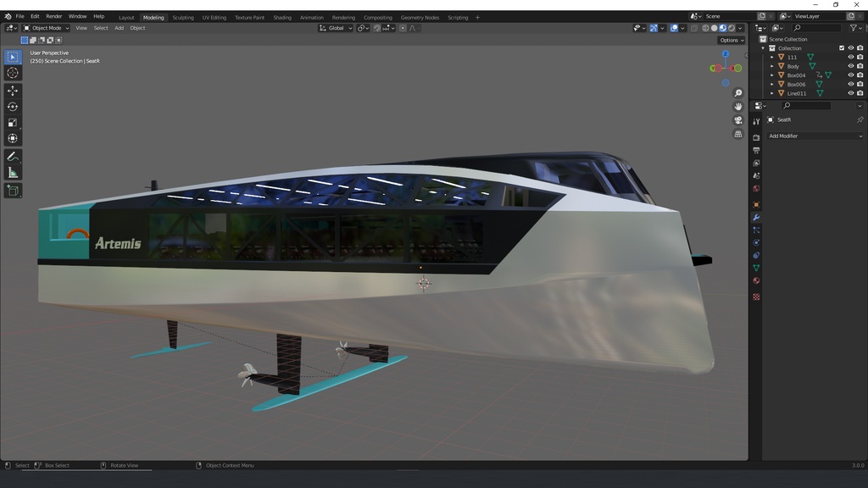Open the Add Modifier dropdown
This screenshot has height=488, width=868.
pyautogui.click(x=815, y=136)
